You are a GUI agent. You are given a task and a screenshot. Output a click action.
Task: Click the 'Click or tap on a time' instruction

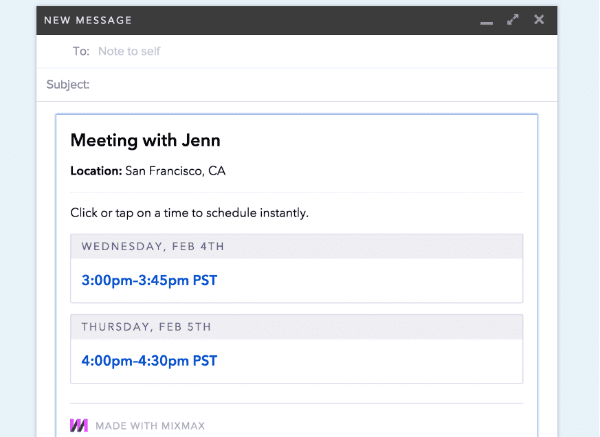click(189, 213)
